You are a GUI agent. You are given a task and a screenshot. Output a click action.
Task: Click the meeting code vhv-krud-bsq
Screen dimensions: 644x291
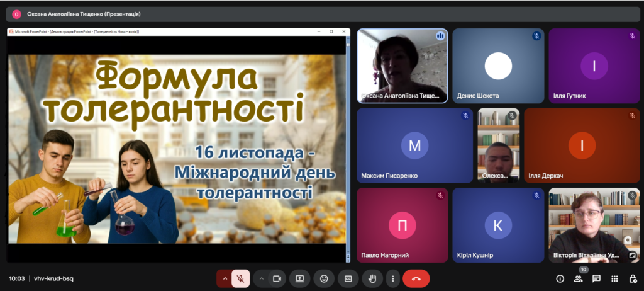[x=53, y=278]
